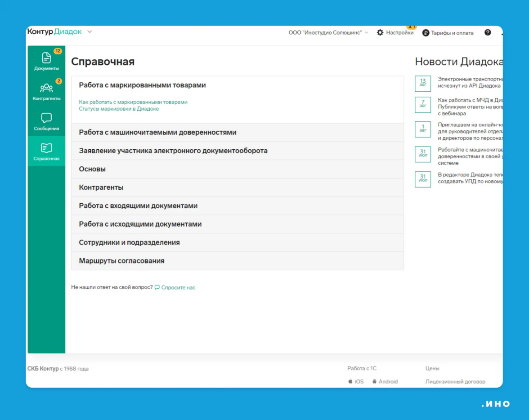This screenshot has height=420, width=529.
Task: Open the Android app footer link
Action: [x=388, y=381]
